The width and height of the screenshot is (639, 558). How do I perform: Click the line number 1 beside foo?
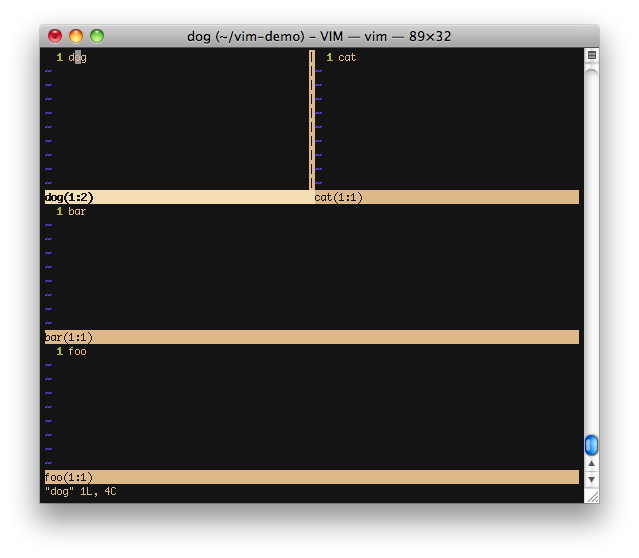59,351
